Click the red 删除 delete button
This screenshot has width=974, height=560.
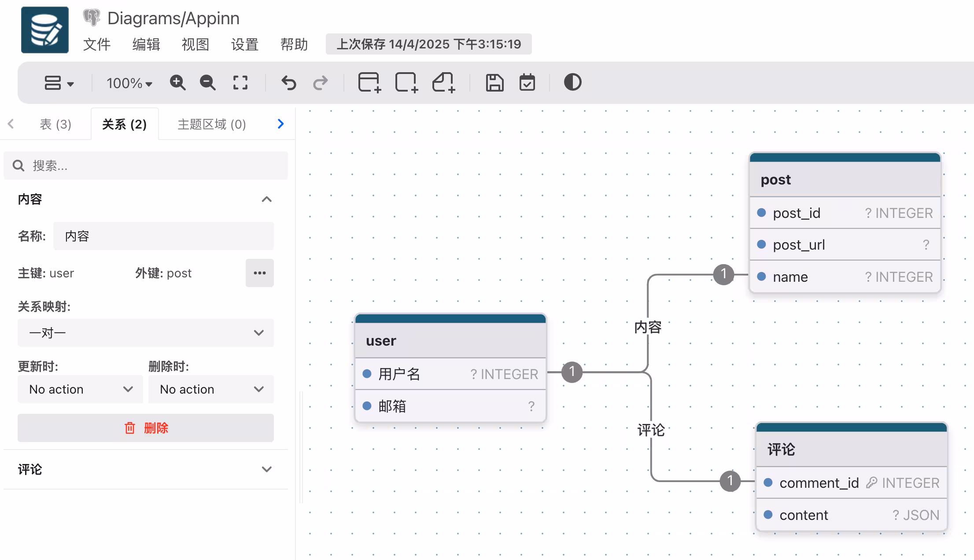[x=146, y=428]
